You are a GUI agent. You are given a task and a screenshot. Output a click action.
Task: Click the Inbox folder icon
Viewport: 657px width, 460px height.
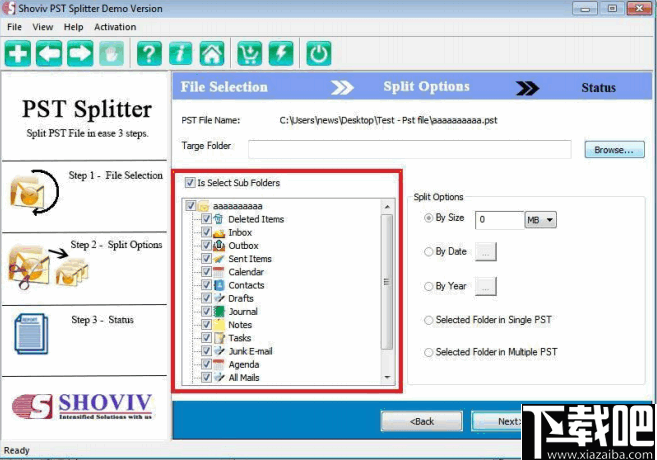click(219, 232)
